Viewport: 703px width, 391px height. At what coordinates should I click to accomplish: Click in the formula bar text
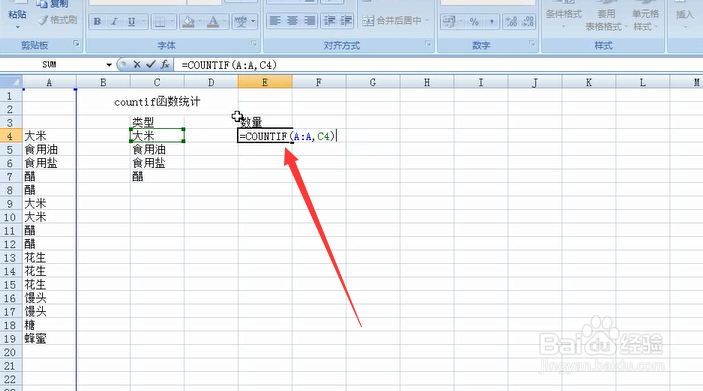tap(229, 65)
